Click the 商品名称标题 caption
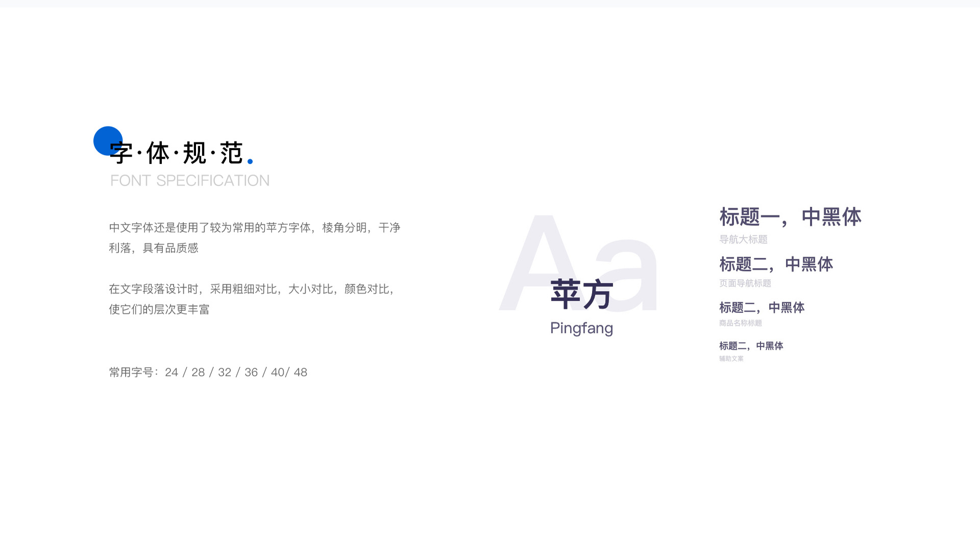The image size is (980, 556). point(740,322)
